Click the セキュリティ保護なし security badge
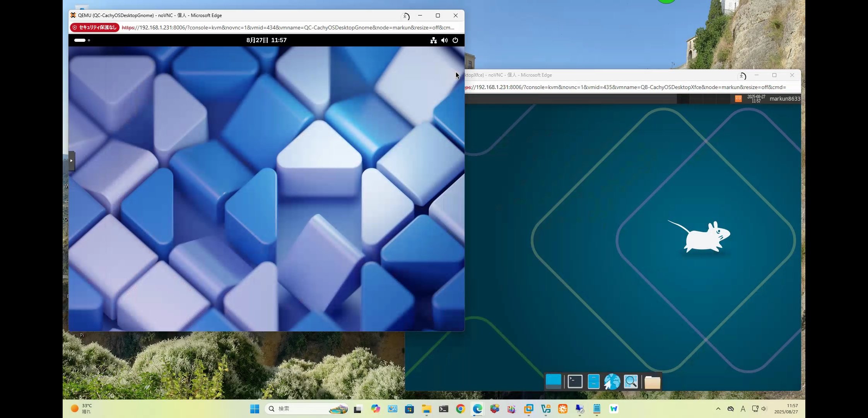 click(95, 27)
